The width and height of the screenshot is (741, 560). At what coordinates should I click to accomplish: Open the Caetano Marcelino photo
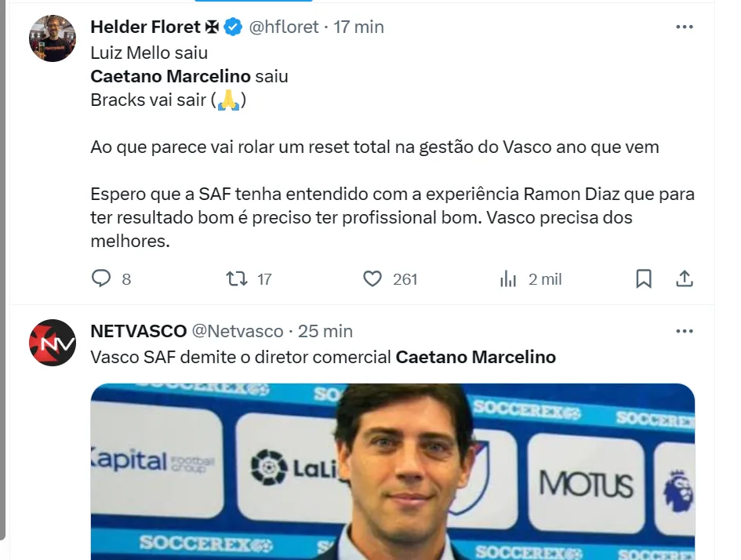pos(392,471)
